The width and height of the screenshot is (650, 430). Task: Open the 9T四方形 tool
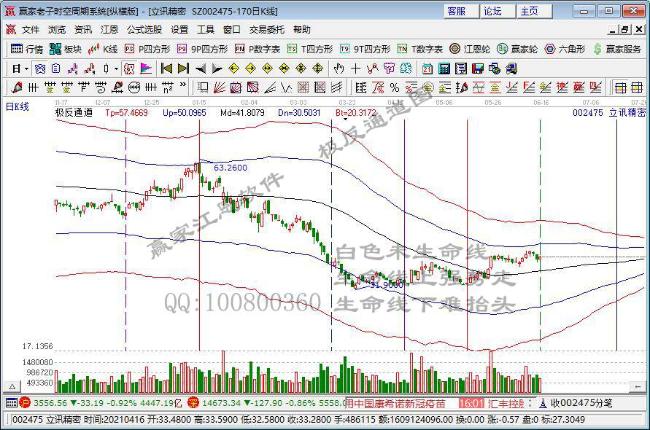[365, 49]
